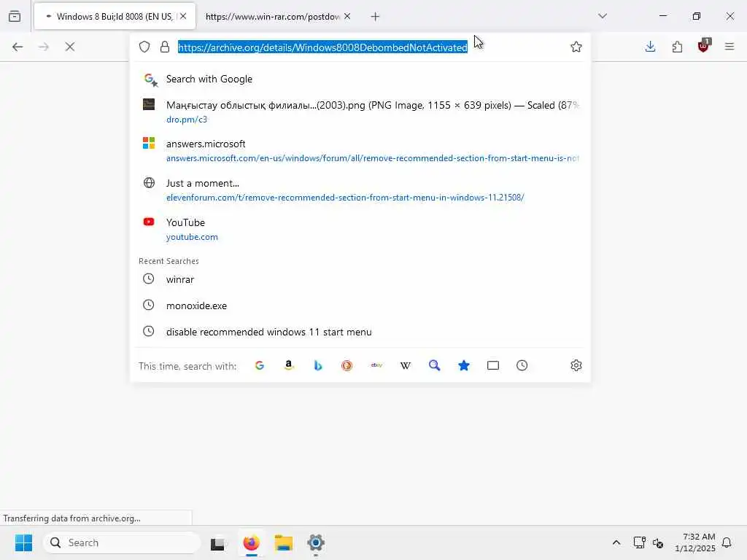Open Firefox from the taskbar
Image resolution: width=747 pixels, height=560 pixels.
252,542
